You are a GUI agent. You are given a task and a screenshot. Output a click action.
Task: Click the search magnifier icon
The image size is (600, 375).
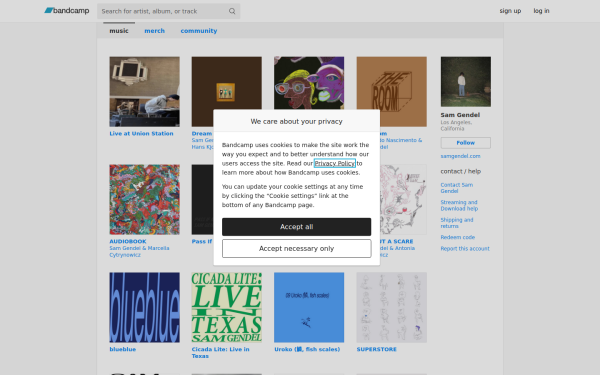232,11
